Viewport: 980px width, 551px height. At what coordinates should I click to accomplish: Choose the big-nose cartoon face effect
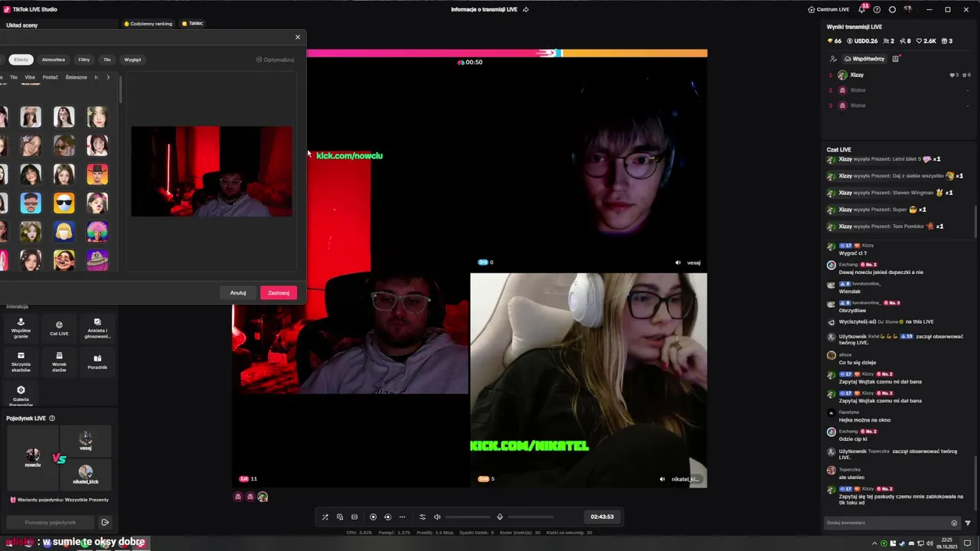[x=64, y=260]
